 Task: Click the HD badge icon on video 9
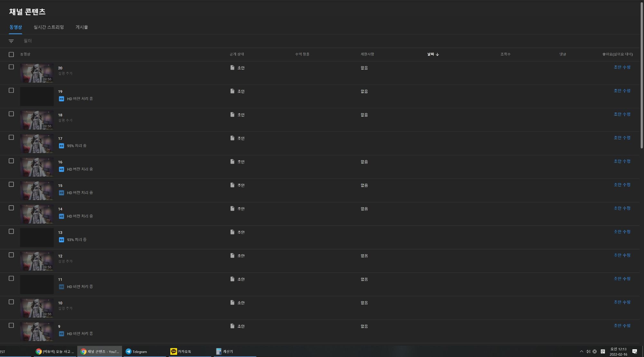pos(61,334)
